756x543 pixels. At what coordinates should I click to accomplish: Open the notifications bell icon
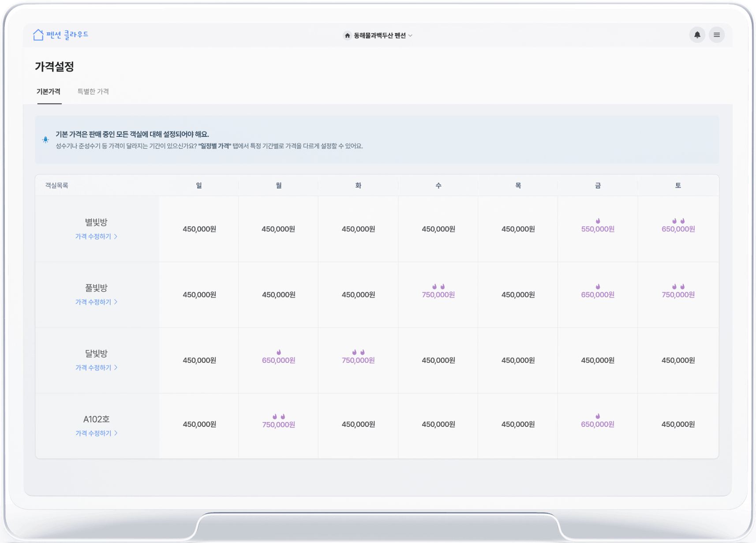coord(697,35)
